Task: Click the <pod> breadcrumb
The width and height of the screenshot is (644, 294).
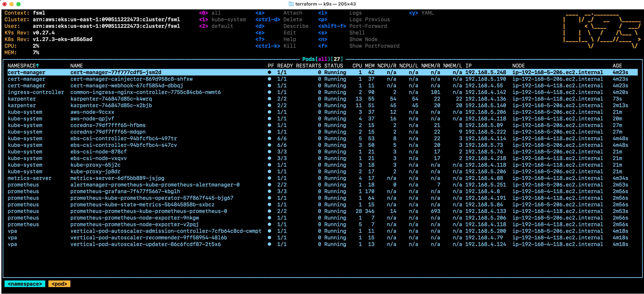Action: [59, 284]
